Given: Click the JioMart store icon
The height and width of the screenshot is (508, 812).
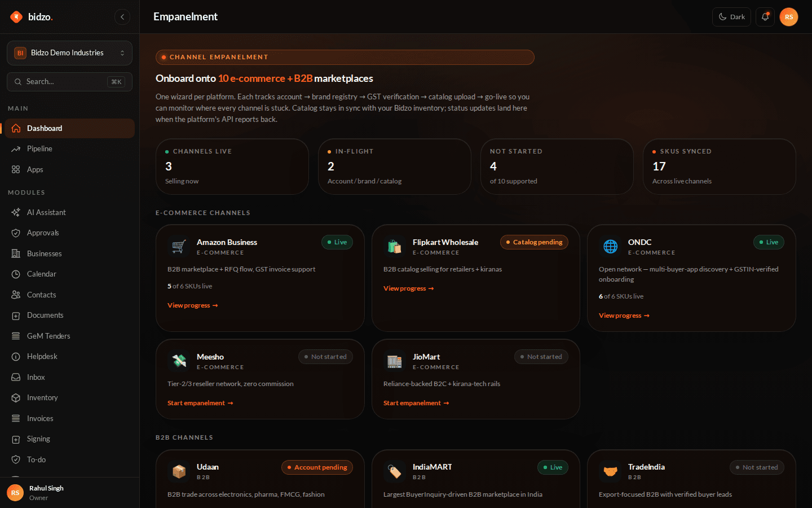Looking at the screenshot, I should coord(395,361).
